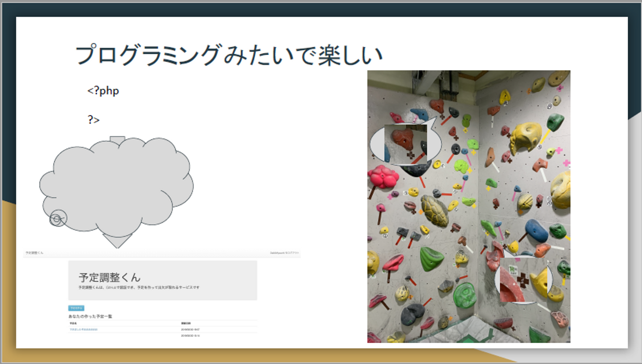Click the large pink blob climbing hold
This screenshot has height=364, width=642.
[383, 176]
